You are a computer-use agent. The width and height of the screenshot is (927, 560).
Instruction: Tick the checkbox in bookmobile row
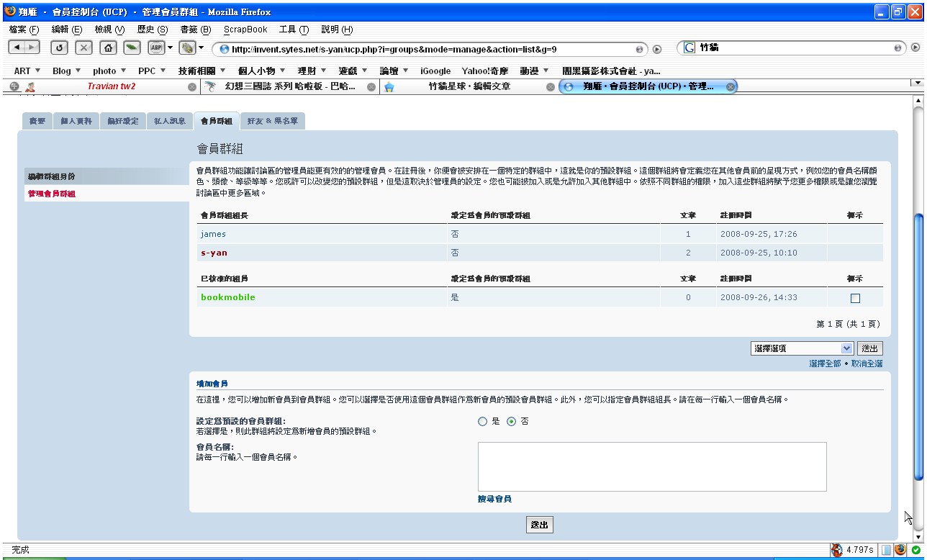pyautogui.click(x=855, y=298)
